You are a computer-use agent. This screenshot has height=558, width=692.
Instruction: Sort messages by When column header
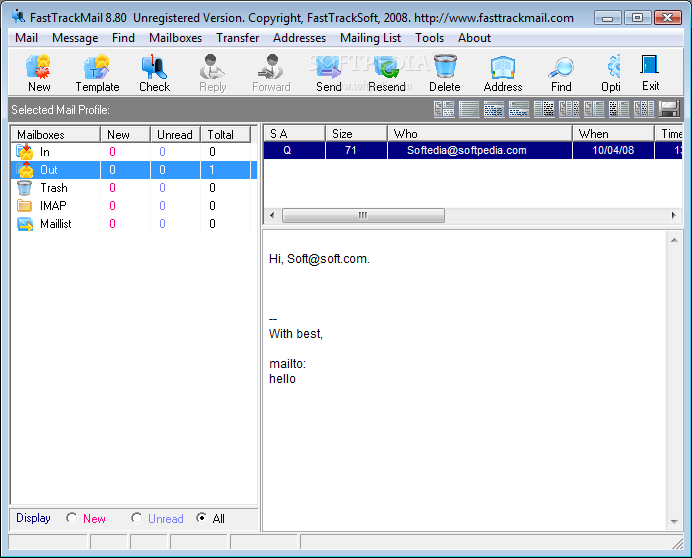point(613,134)
